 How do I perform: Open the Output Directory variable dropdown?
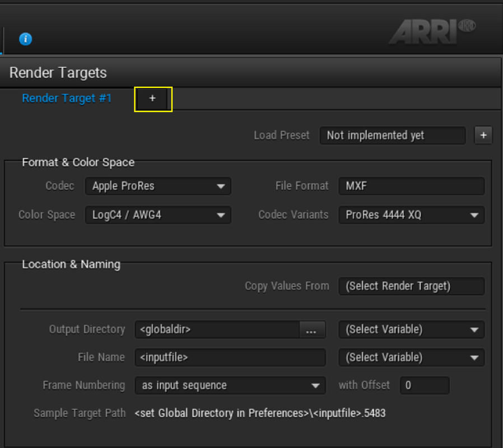tap(412, 330)
